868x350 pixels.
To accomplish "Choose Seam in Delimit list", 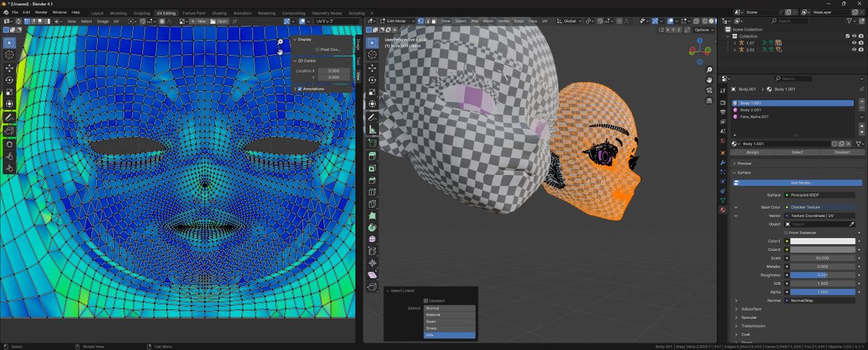I will (x=450, y=322).
